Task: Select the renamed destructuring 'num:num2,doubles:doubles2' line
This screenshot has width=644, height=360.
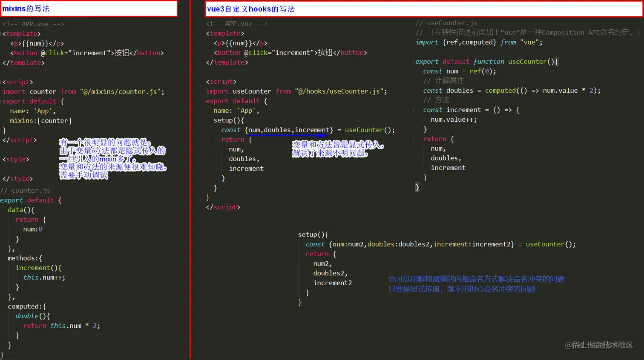Action: click(x=440, y=244)
